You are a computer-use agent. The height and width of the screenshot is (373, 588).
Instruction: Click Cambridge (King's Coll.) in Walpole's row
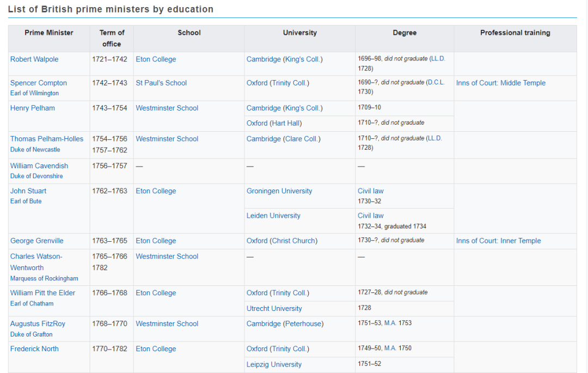tap(284, 59)
